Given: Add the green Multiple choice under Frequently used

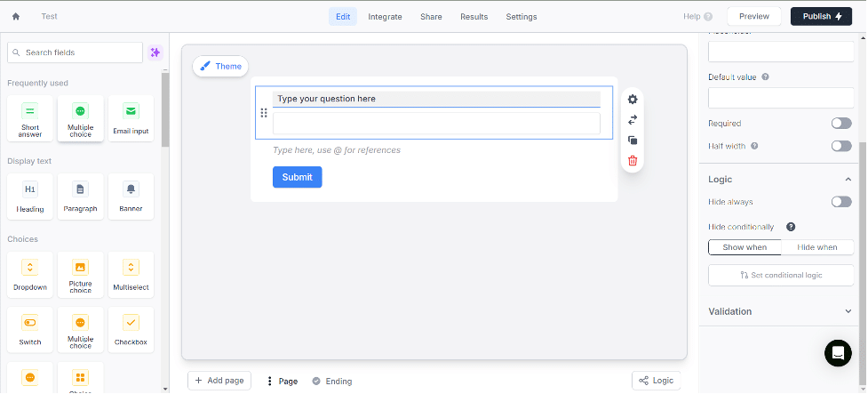Looking at the screenshot, I should [80, 118].
